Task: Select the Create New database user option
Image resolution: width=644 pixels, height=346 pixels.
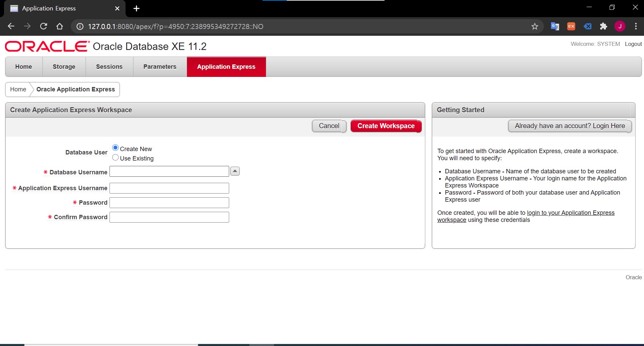Action: [115, 148]
